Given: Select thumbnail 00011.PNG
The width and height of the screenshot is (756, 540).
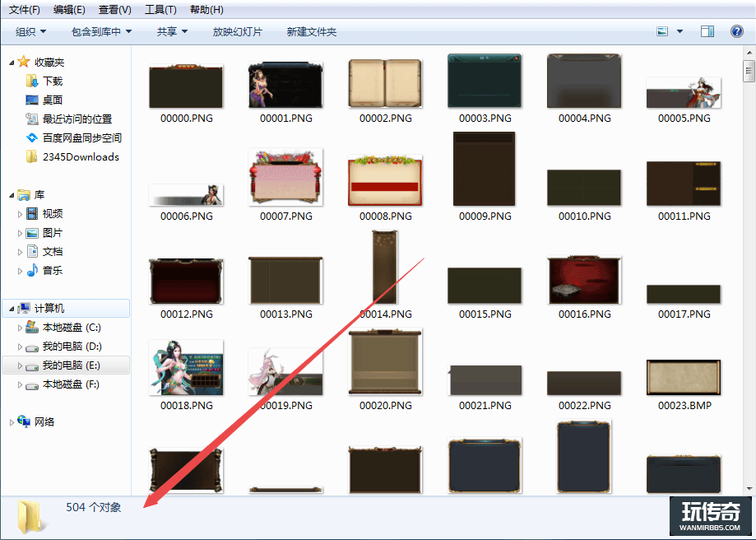Looking at the screenshot, I should pos(684,184).
